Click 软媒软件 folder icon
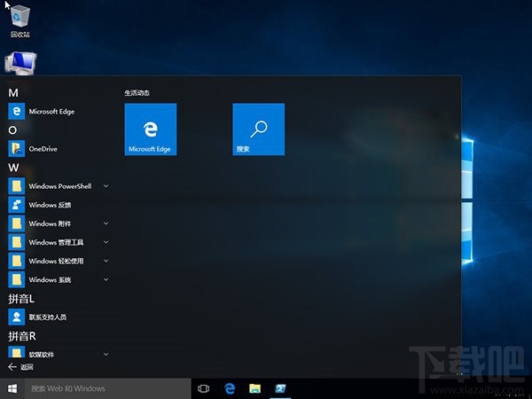Screen dimensions: 532x399 (x=16, y=352)
